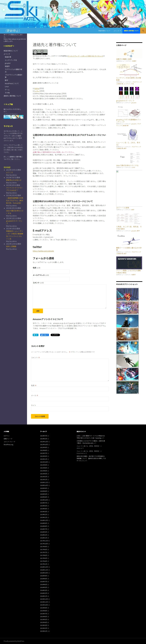The image size is (146, 644).
Task: Open 2022年12月 archive
Action: 44,441
